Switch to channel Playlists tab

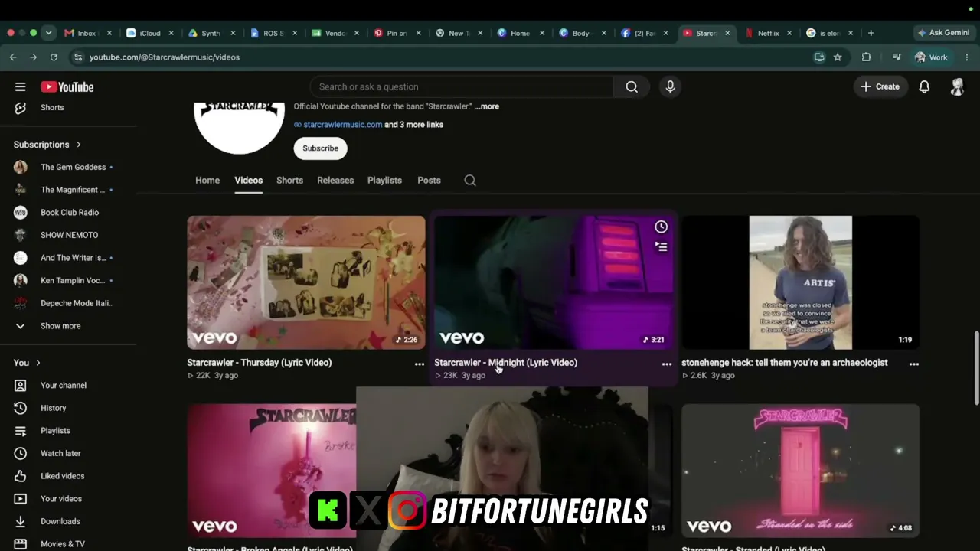[x=384, y=181]
